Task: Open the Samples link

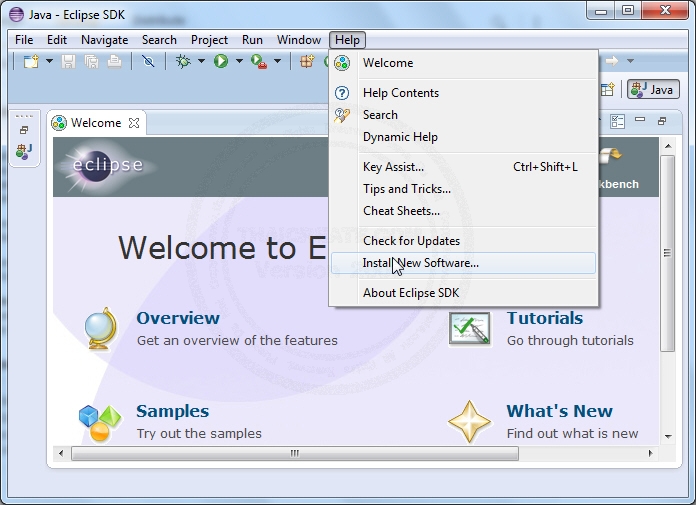Action: click(172, 411)
